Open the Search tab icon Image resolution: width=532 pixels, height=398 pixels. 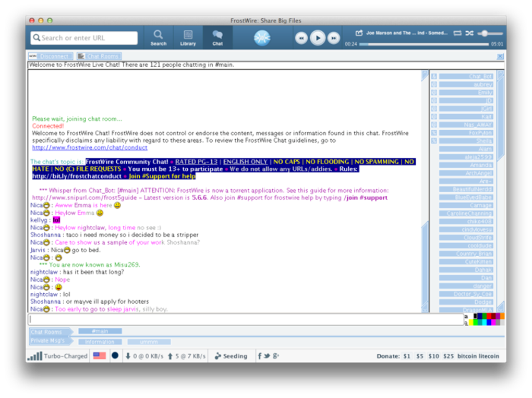coord(158,38)
